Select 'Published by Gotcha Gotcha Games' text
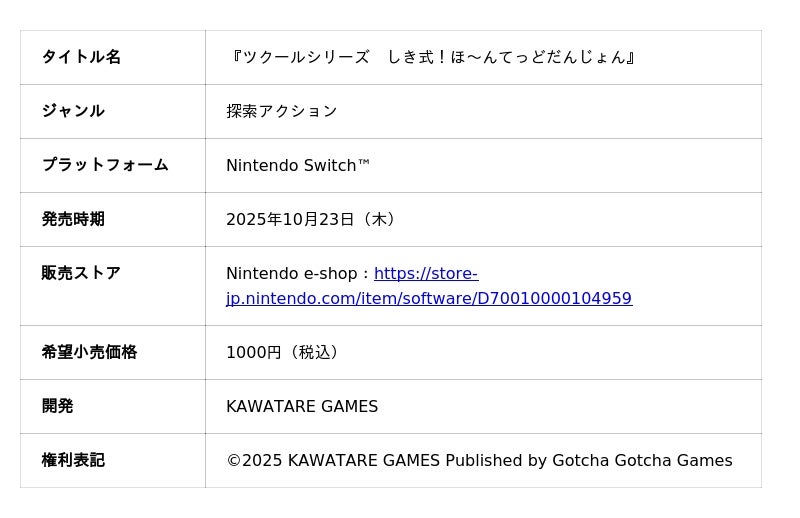This screenshot has width=800, height=518. (588, 460)
